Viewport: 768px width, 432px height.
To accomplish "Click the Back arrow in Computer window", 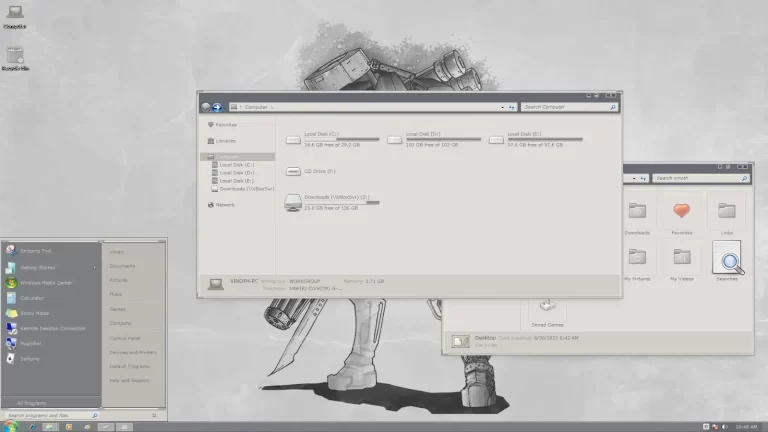I will click(x=206, y=107).
